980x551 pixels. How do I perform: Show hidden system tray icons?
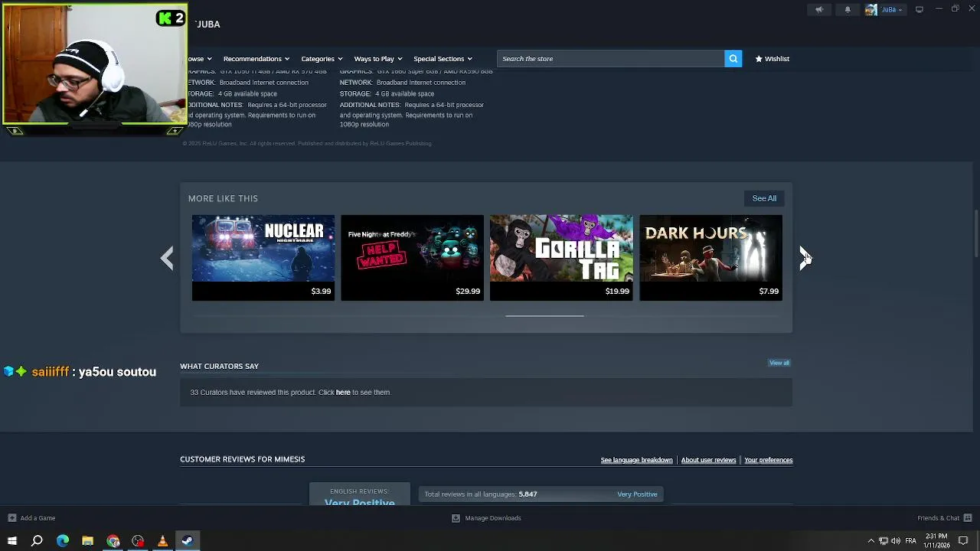coord(871,541)
